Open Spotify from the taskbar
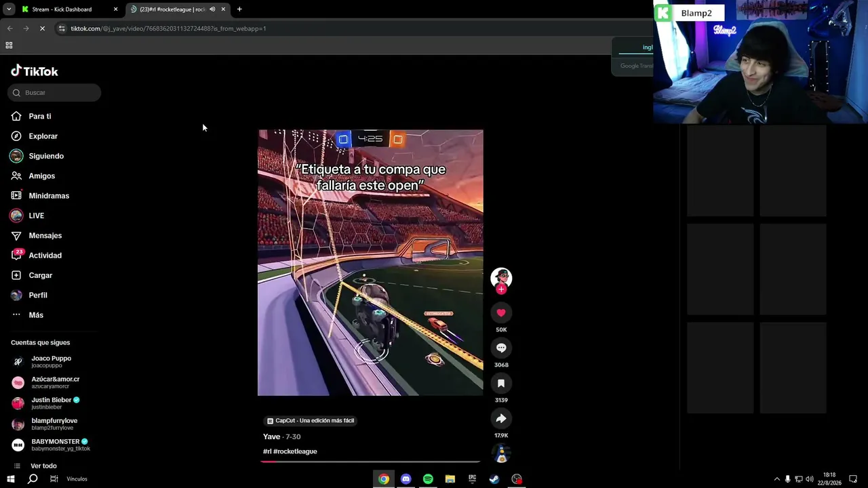Viewport: 868px width, 488px height. [x=428, y=479]
